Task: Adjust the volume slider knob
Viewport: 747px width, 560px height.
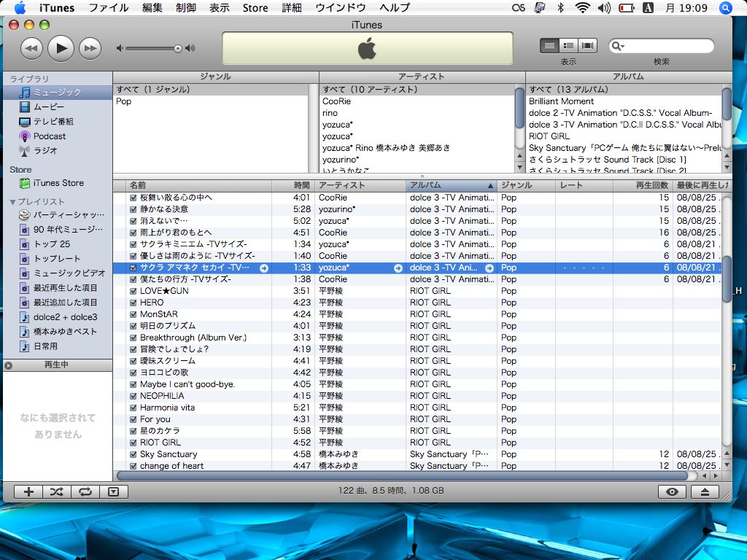Action: 178,49
